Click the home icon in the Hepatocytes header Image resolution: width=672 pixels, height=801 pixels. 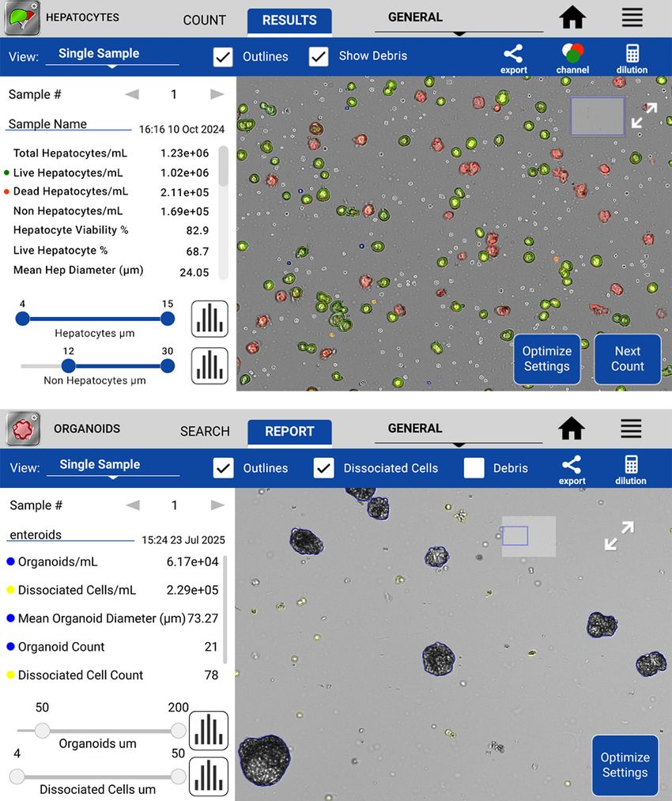point(572,17)
